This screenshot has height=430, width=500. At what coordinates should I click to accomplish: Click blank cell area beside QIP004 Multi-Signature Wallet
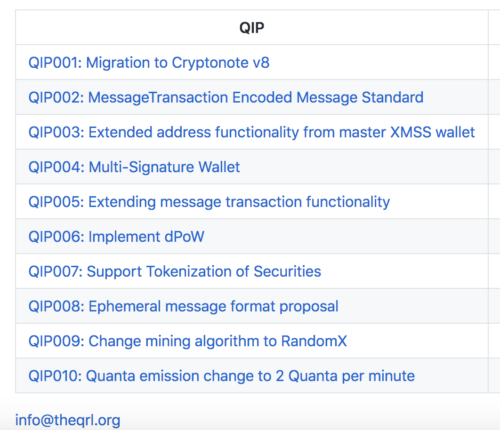[x=364, y=167]
